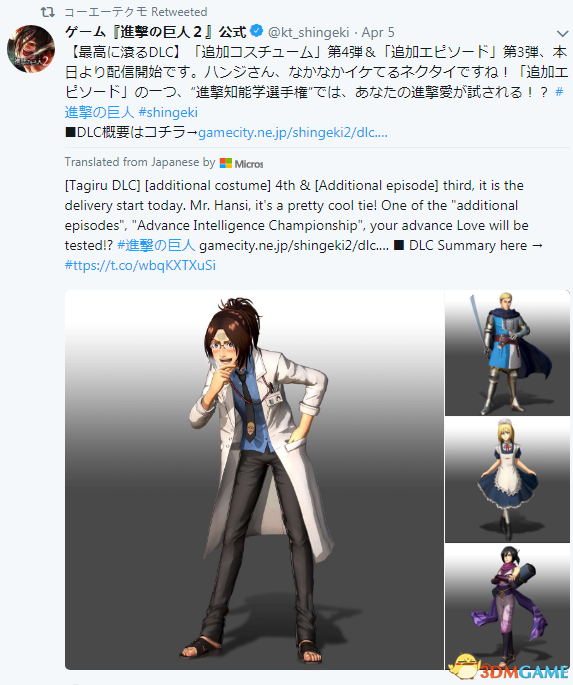Click the ゲーム『進撃の巨人2』公式 account name
573x685 pixels.
click(156, 31)
